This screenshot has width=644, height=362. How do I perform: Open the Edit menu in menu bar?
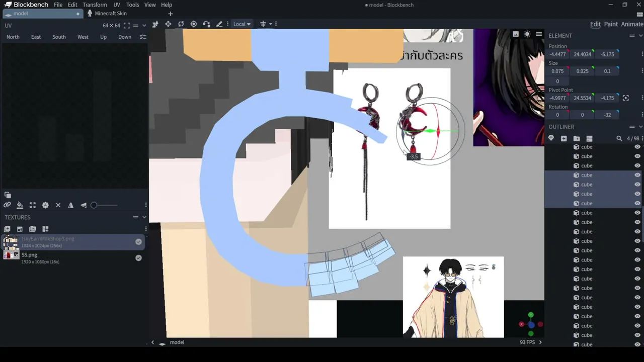(x=72, y=5)
